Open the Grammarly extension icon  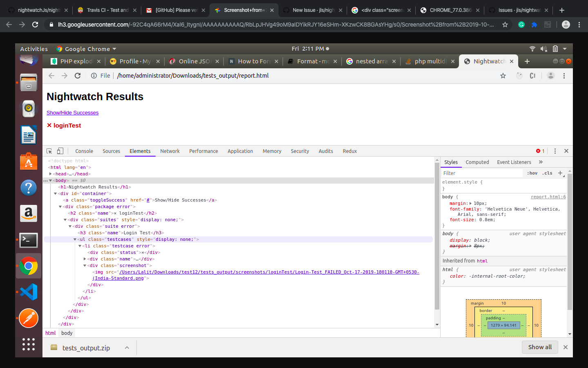pos(521,25)
